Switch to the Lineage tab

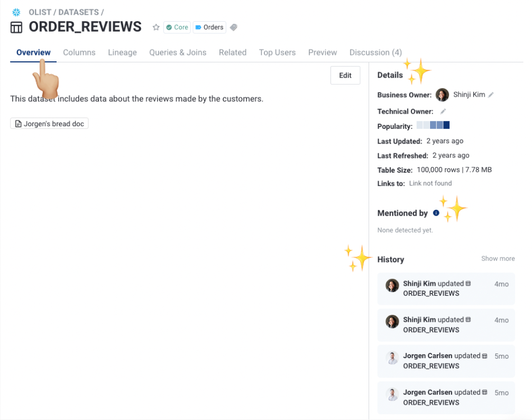122,52
